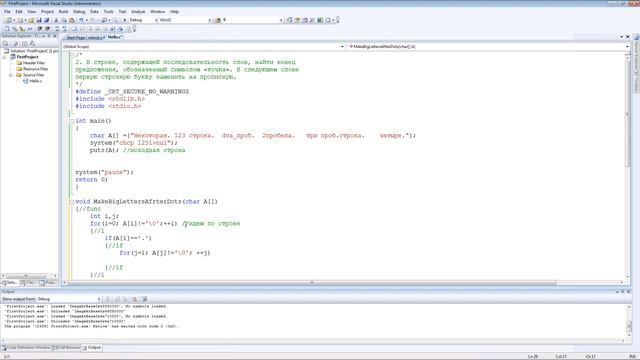The width and height of the screenshot is (640, 360).
Task: Collapse the FirstProject node in the tree
Action: (5, 57)
